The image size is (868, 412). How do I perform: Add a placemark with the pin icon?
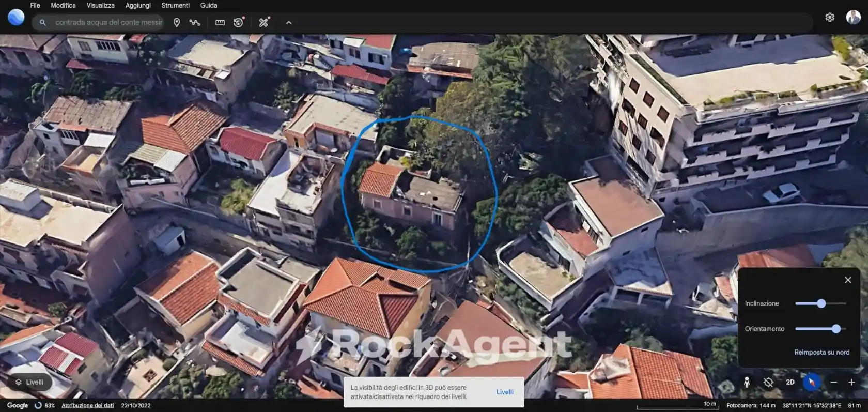(x=177, y=23)
